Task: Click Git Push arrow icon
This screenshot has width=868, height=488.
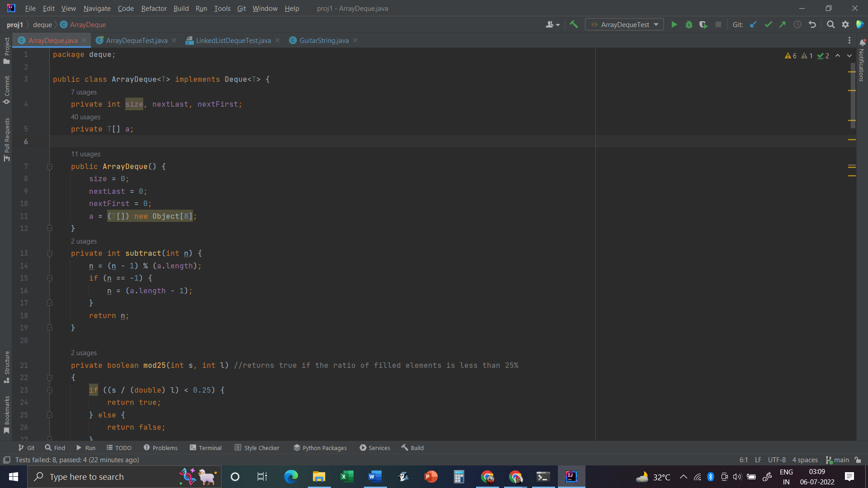Action: (x=783, y=25)
